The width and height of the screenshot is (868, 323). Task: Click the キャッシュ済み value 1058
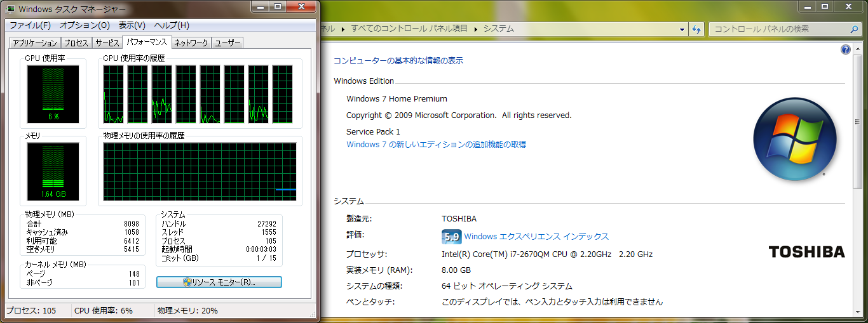pyautogui.click(x=132, y=233)
